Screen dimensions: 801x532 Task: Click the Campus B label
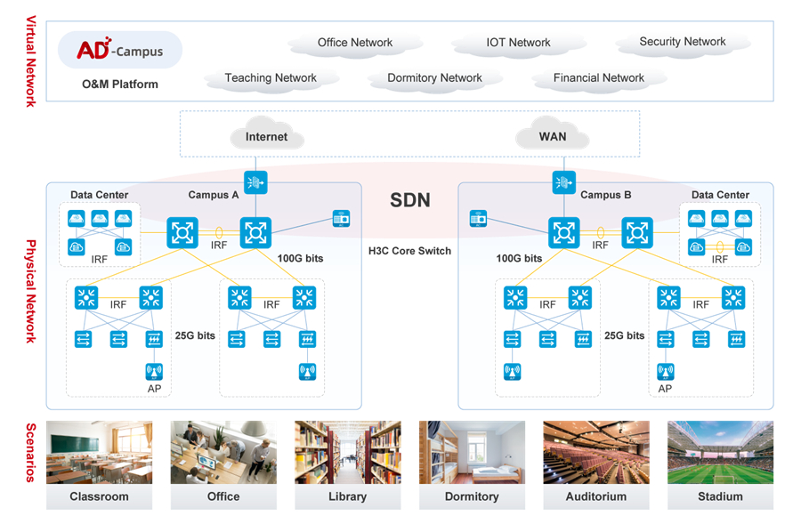pos(606,195)
